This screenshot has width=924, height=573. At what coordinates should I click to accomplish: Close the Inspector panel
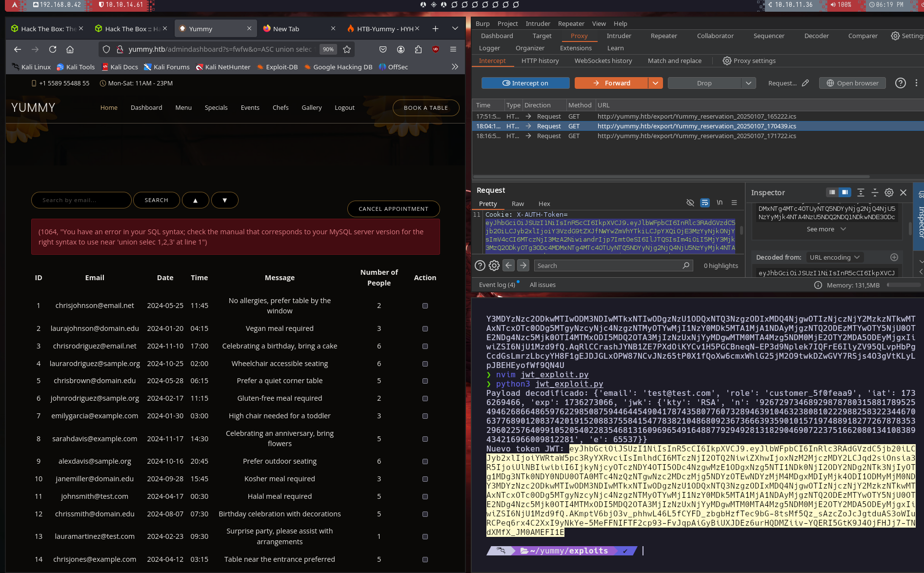click(903, 192)
